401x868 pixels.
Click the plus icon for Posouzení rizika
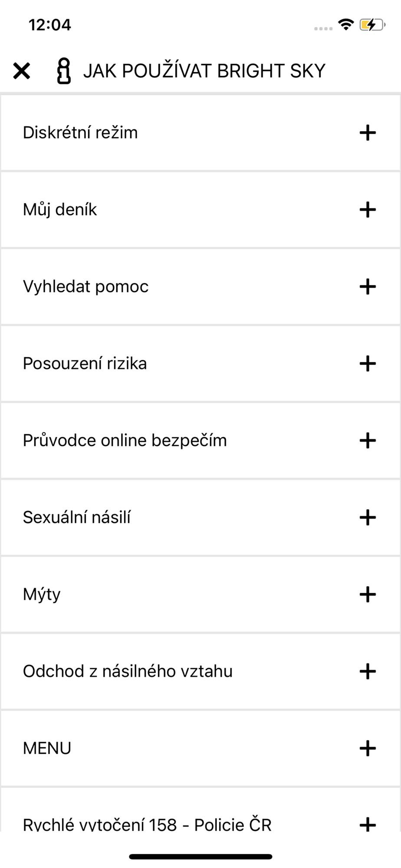pyautogui.click(x=367, y=363)
